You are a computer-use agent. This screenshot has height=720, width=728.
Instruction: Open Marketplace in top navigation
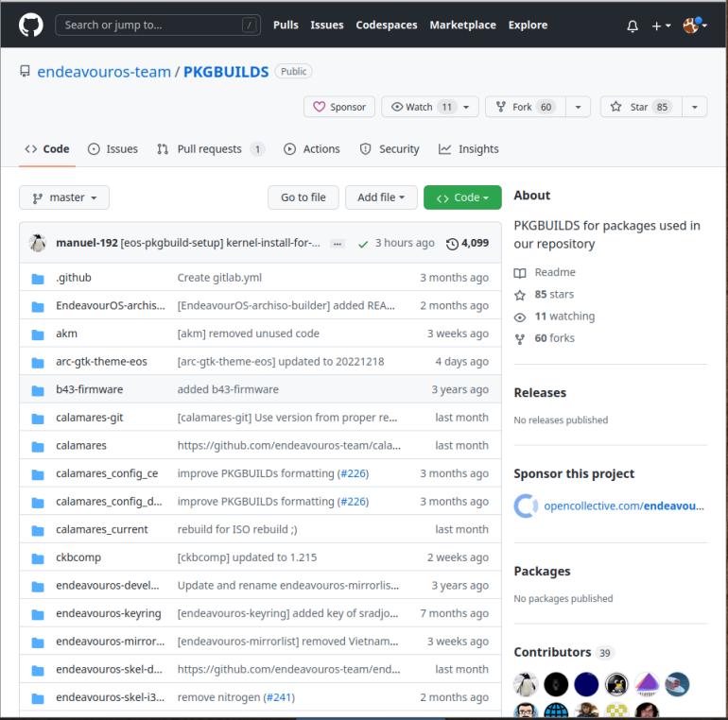[462, 26]
